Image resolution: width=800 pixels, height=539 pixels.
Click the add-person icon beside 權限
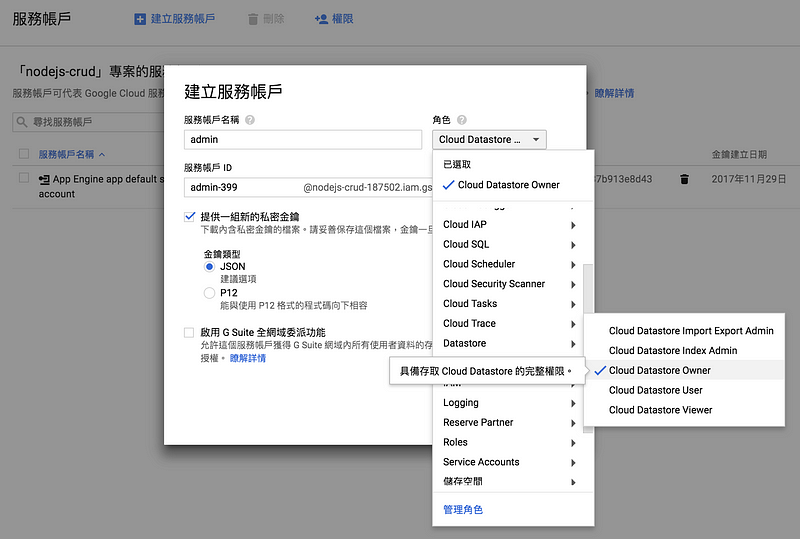pos(321,19)
